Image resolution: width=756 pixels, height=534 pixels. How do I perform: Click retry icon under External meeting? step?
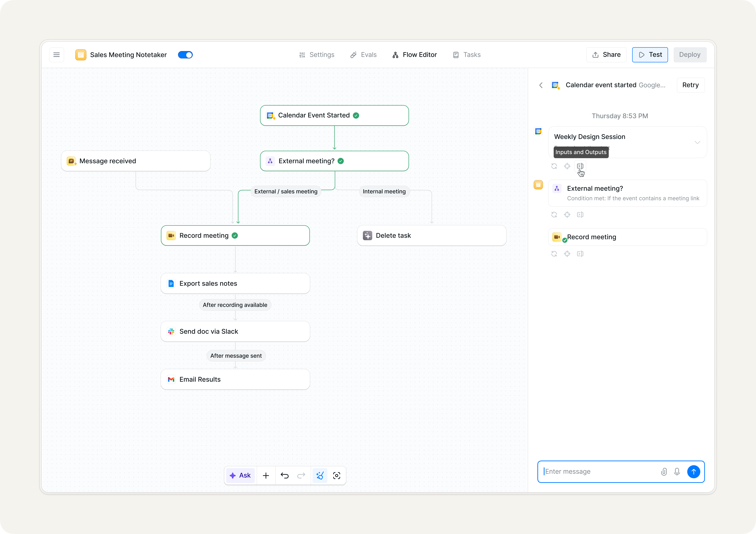[x=554, y=215]
